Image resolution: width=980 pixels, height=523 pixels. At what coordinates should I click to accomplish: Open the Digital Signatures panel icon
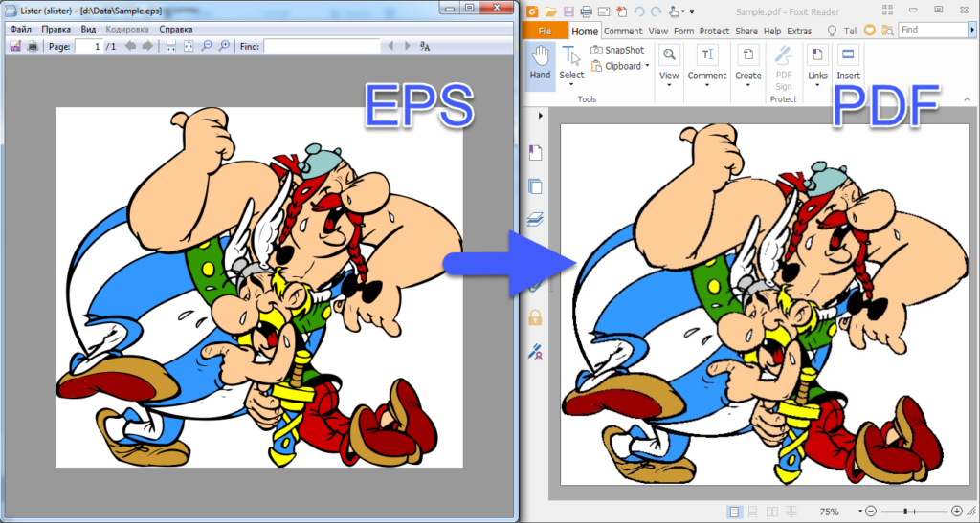pos(536,353)
